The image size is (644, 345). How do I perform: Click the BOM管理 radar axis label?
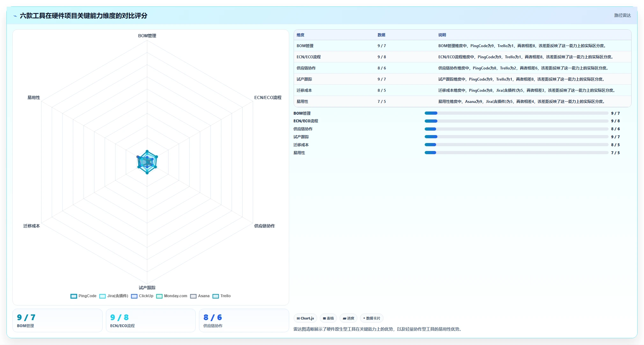click(147, 36)
